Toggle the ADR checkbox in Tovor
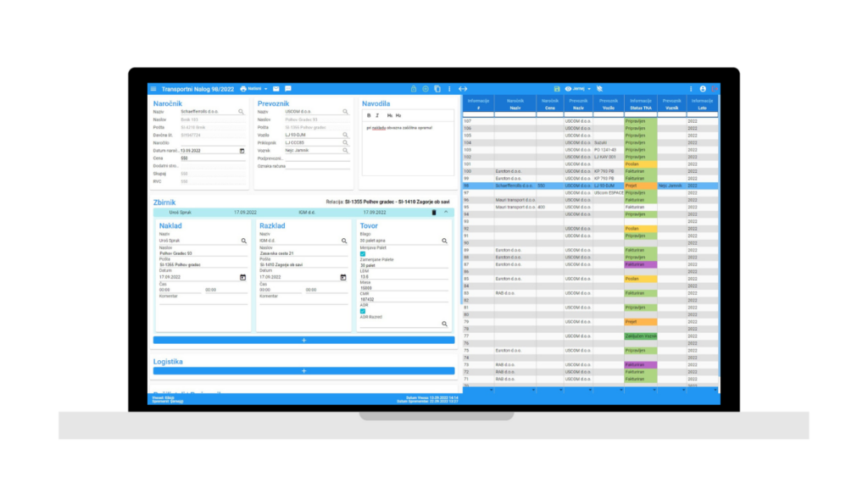This screenshot has height=488, width=868. [x=363, y=311]
